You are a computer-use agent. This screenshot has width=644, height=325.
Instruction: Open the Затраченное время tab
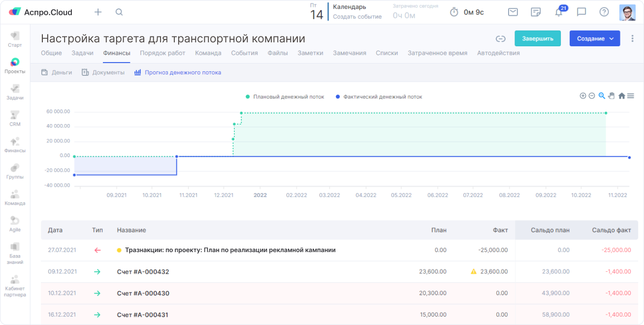click(437, 53)
